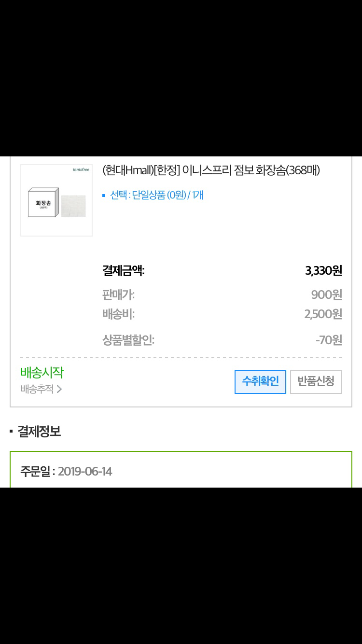Click the 판매가 label
The height and width of the screenshot is (644, 362).
119,294
